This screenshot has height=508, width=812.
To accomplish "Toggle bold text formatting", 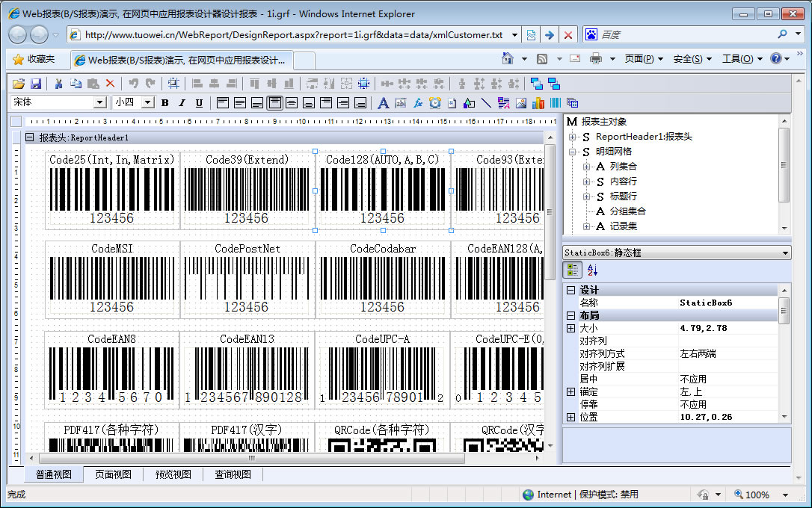I will (164, 103).
